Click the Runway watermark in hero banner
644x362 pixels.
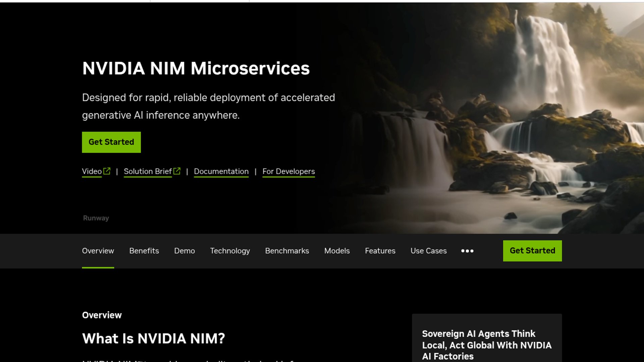point(96,218)
